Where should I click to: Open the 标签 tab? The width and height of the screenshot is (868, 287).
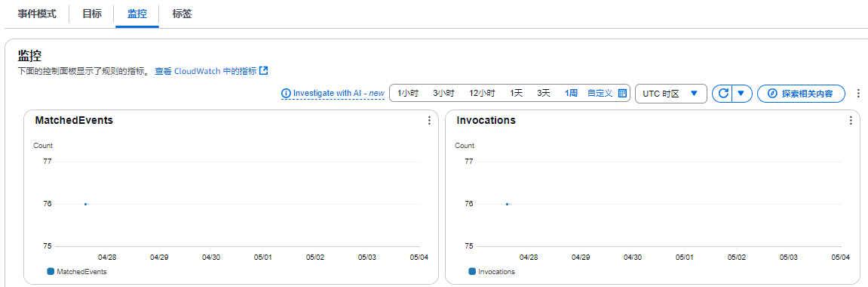tap(182, 14)
